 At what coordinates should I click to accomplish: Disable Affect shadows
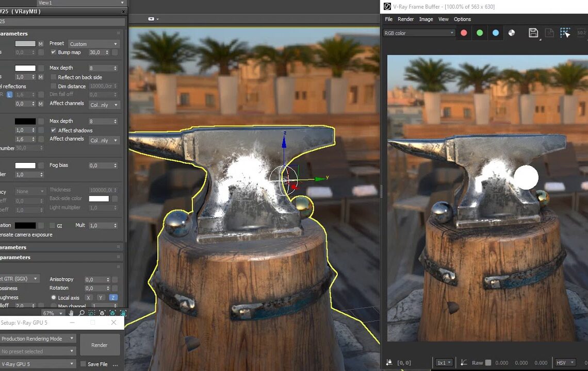54,130
